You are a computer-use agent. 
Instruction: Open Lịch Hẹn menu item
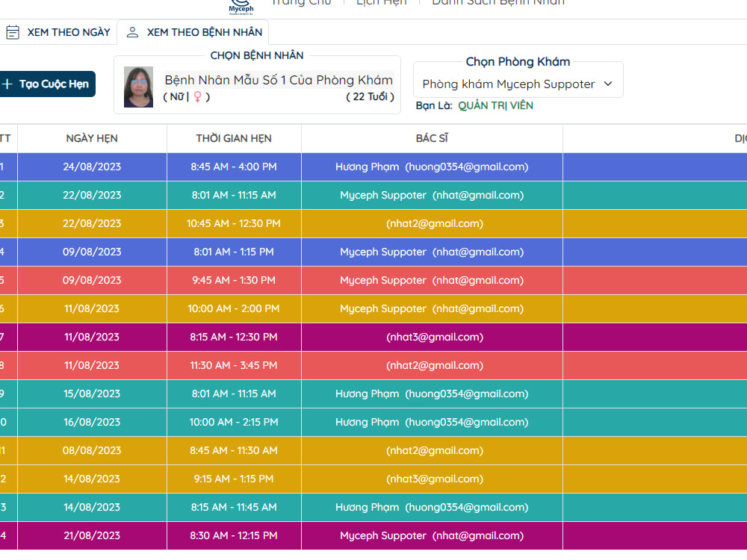[x=382, y=2]
